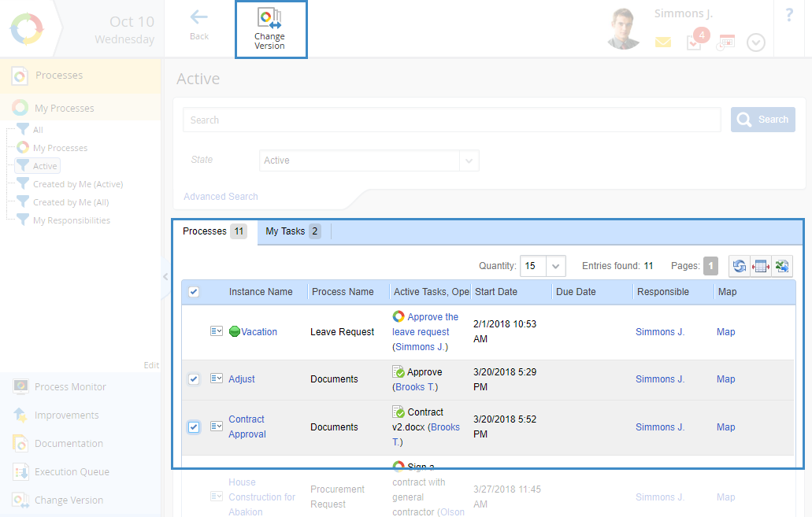Open tasks icon with badge 4

(x=694, y=42)
